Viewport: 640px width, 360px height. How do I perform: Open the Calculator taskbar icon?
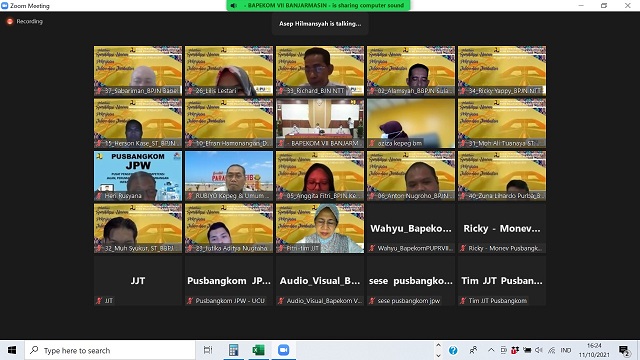pyautogui.click(x=233, y=350)
